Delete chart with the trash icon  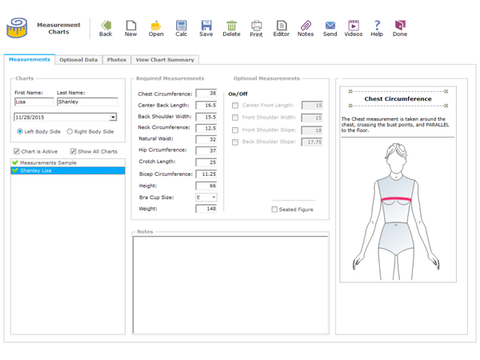pyautogui.click(x=231, y=26)
